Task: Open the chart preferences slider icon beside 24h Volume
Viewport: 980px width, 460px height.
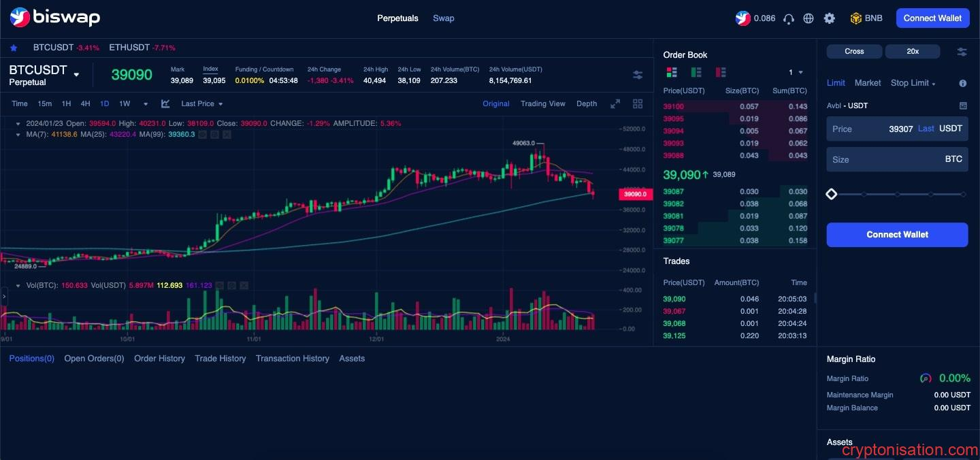Action: tap(638, 75)
